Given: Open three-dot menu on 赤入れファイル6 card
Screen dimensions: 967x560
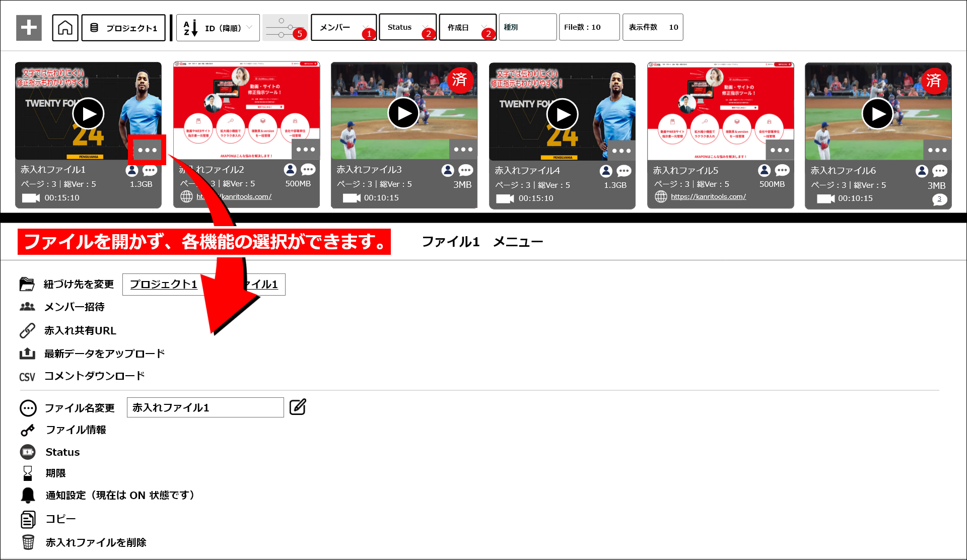Looking at the screenshot, I should (x=937, y=150).
